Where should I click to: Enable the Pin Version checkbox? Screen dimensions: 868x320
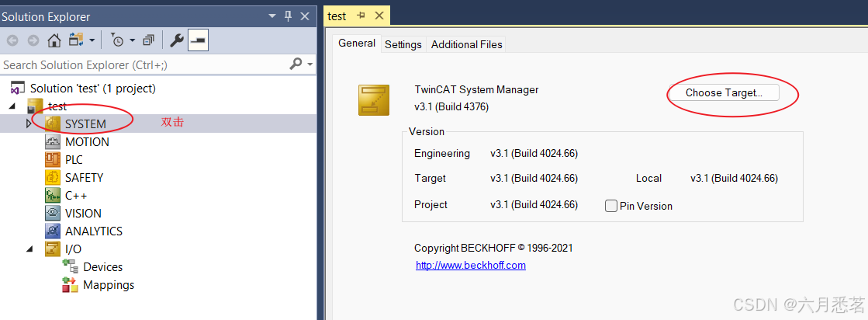(x=611, y=206)
